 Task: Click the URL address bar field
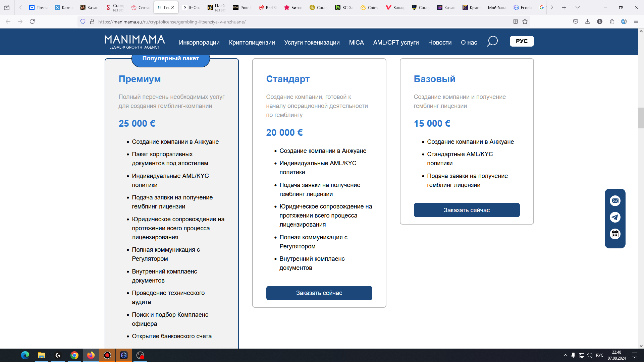click(x=302, y=22)
